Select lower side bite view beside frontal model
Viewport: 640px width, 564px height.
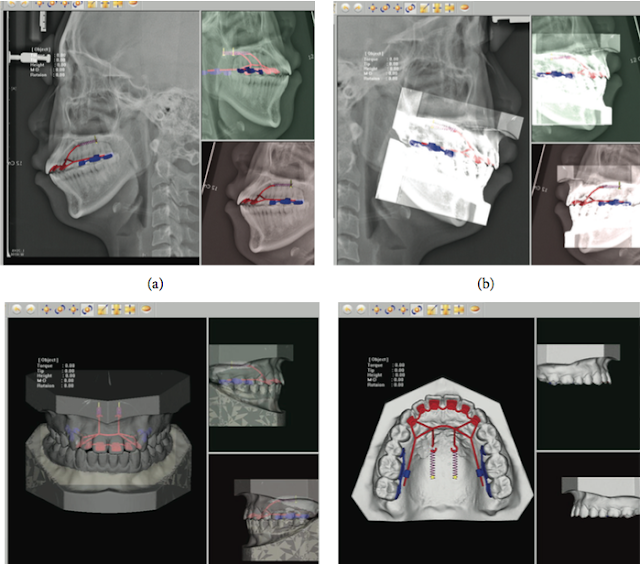(x=263, y=508)
